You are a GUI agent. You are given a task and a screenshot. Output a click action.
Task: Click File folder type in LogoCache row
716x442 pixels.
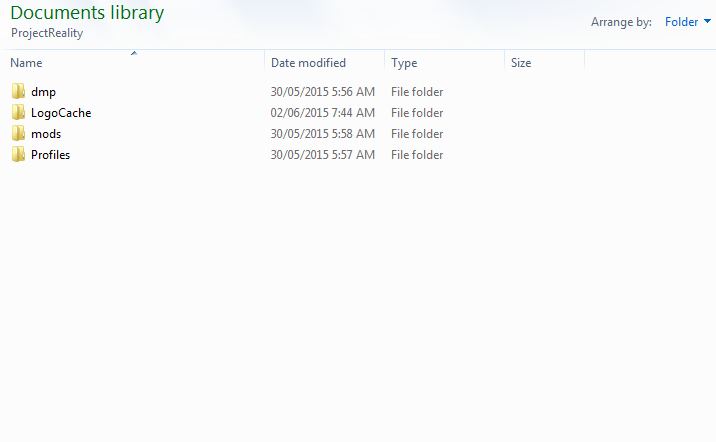tap(417, 113)
